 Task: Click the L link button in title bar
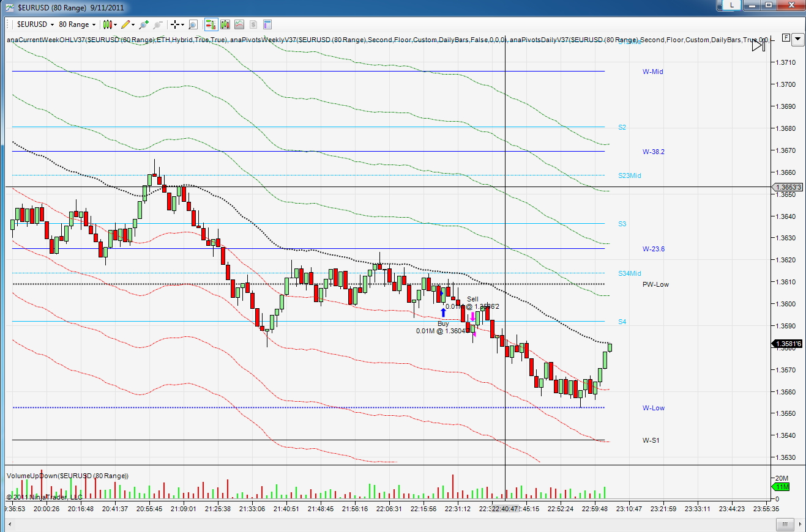click(731, 5)
